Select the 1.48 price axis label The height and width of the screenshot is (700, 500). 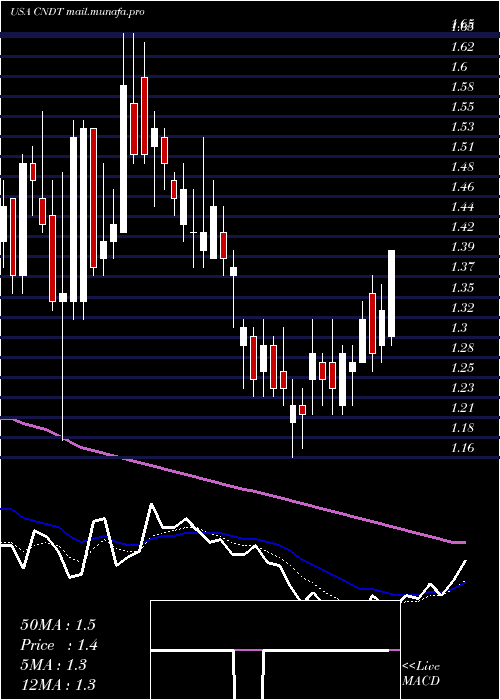462,167
